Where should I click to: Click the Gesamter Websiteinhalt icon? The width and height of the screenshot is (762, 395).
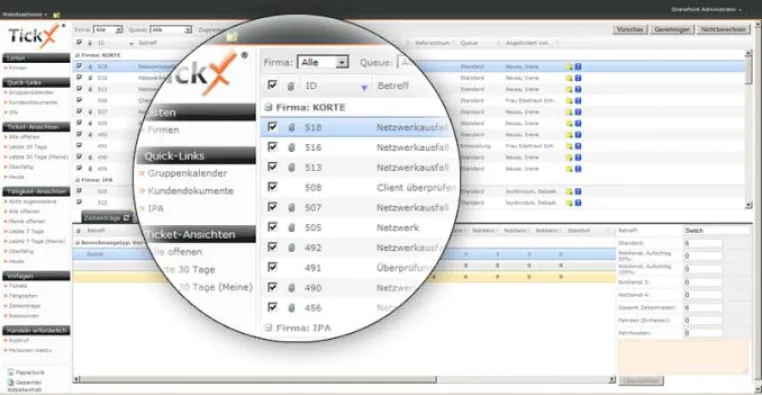11,383
